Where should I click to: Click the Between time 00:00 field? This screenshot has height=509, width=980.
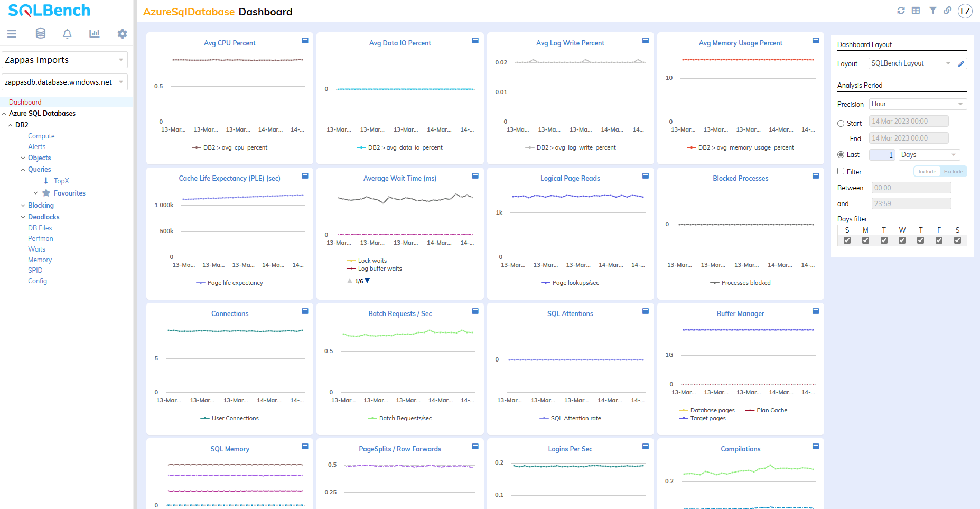pyautogui.click(x=911, y=188)
